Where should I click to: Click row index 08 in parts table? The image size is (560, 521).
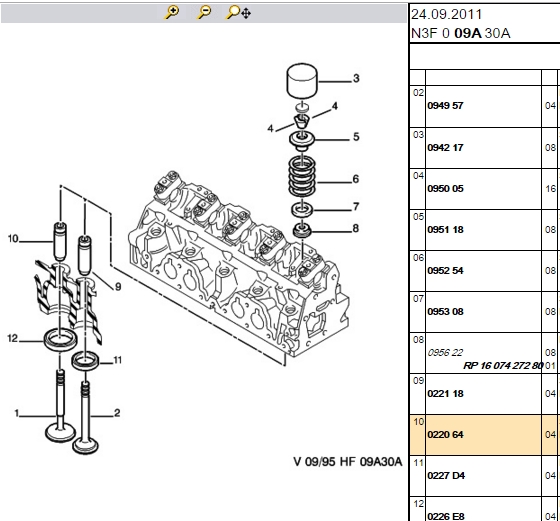[418, 340]
